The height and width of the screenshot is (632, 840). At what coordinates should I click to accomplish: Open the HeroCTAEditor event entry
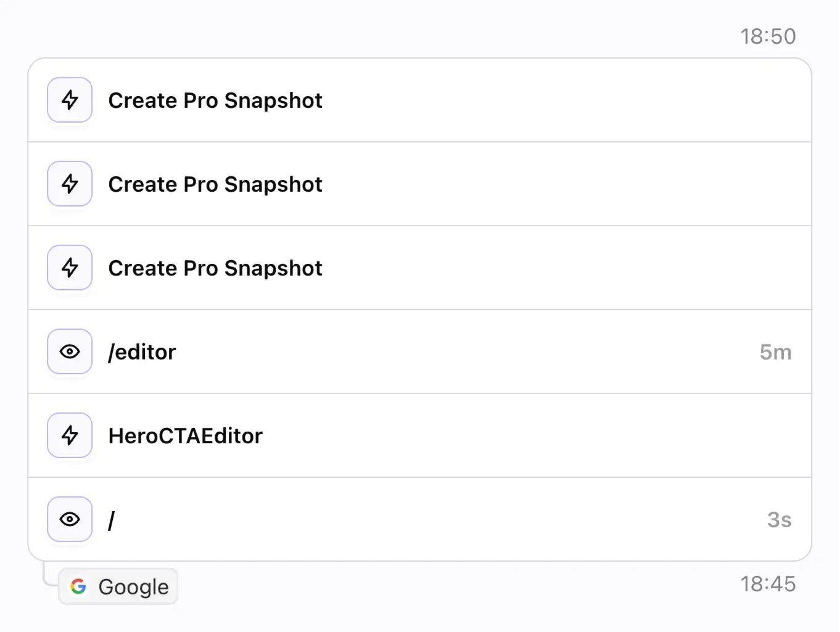(185, 435)
